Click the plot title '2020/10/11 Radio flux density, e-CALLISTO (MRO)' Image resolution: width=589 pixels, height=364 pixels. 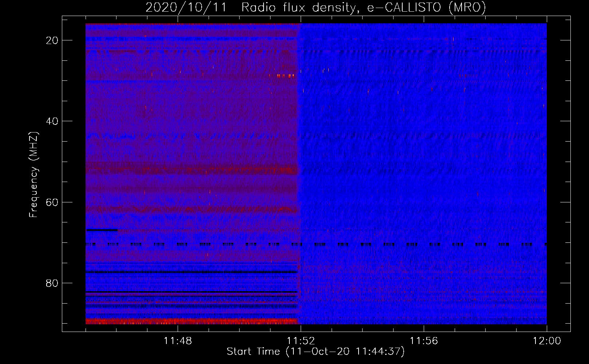pyautogui.click(x=316, y=7)
